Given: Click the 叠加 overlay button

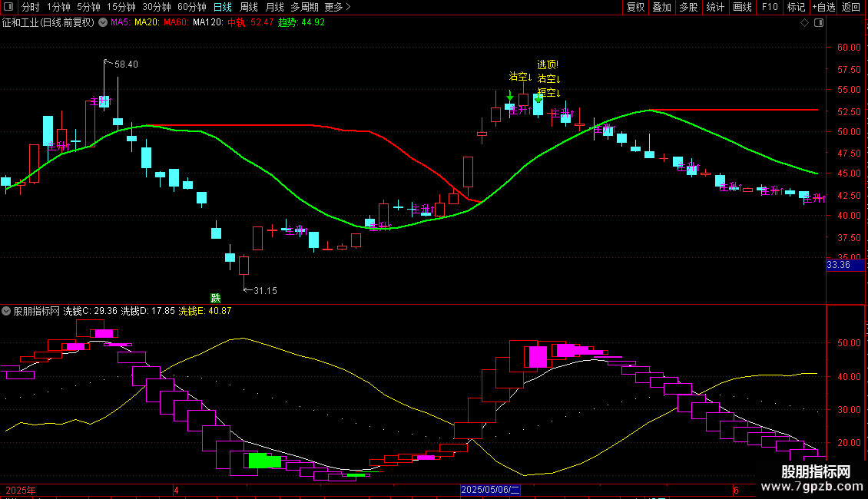Looking at the screenshot, I should pos(661,7).
